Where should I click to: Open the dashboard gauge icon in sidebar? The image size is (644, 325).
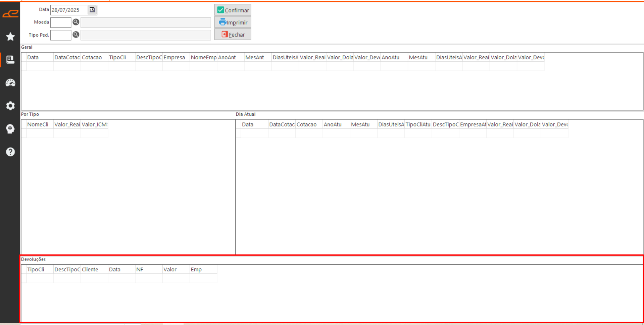tap(10, 83)
